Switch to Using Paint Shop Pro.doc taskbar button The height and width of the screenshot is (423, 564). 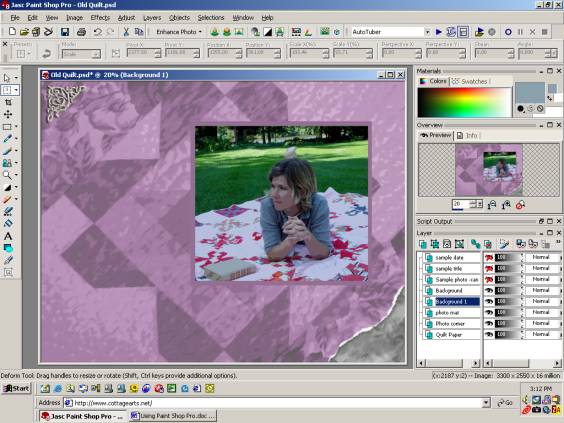click(173, 416)
